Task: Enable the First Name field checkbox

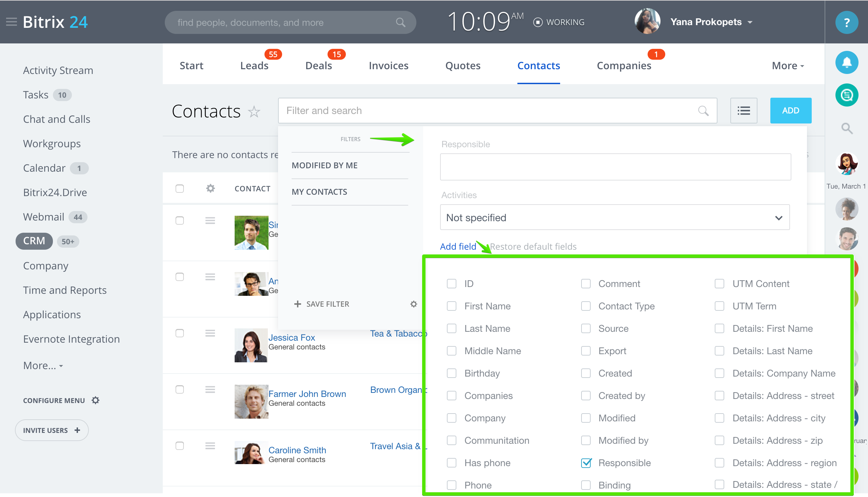Action: point(452,305)
